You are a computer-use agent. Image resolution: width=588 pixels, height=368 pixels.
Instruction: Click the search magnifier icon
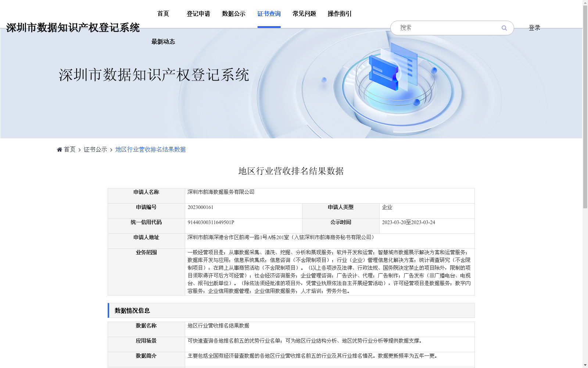click(504, 28)
